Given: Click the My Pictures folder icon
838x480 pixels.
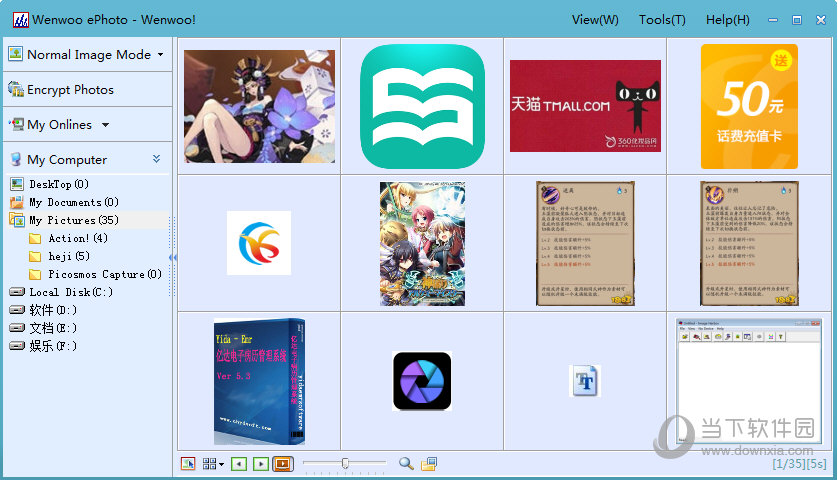Looking at the screenshot, I should pos(17,220).
